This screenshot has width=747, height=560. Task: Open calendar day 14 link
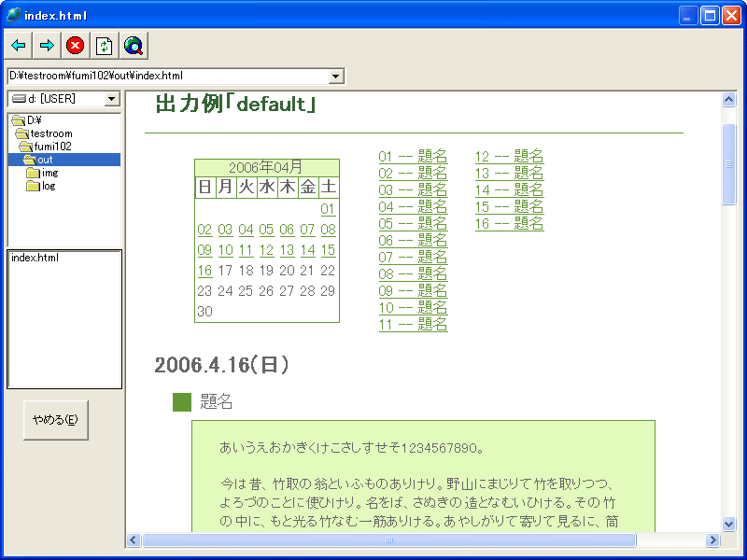(x=307, y=250)
